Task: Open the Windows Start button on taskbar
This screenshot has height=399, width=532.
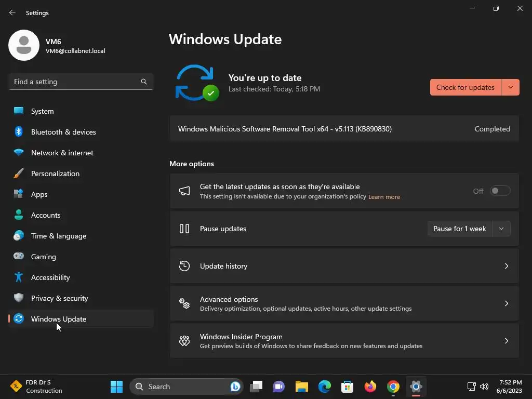Action: pos(117,387)
